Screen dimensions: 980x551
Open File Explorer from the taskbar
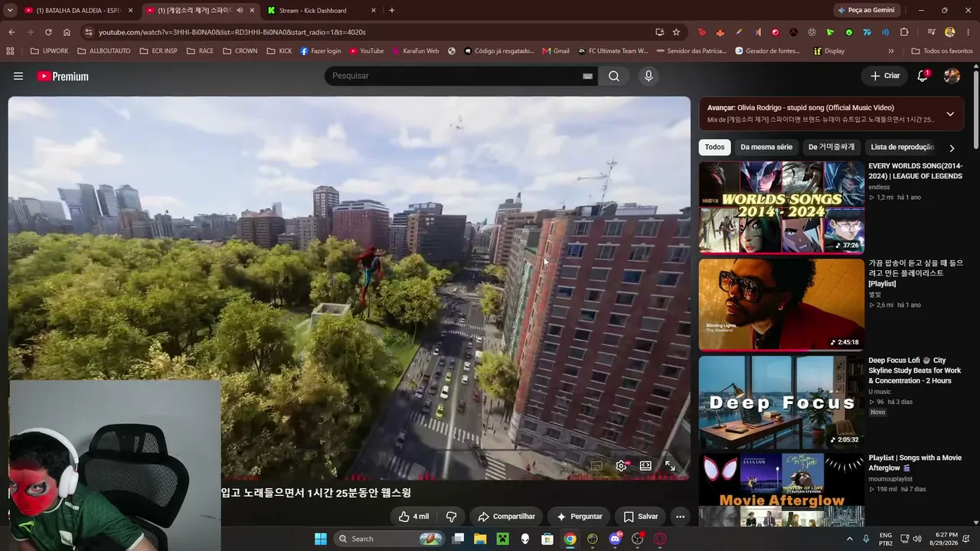[x=480, y=539]
